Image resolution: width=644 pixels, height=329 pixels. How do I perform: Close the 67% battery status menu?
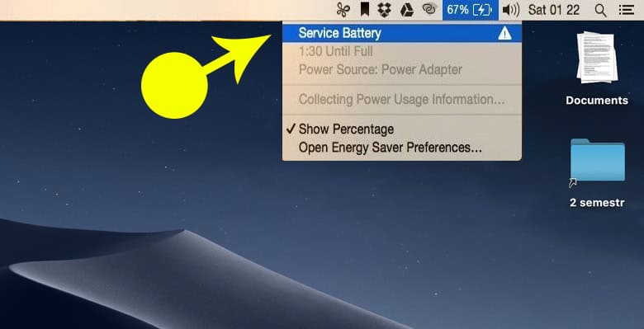tap(471, 10)
